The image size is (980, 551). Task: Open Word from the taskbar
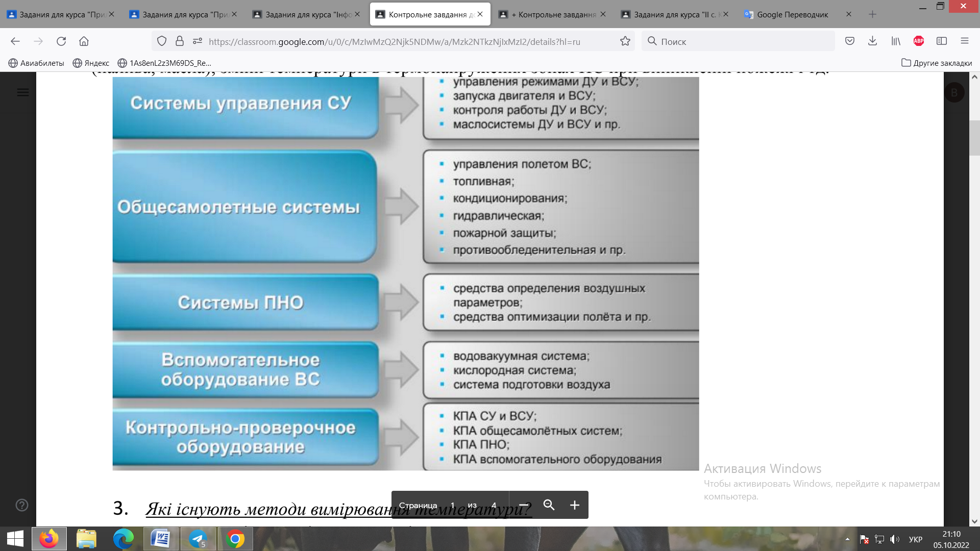[161, 539]
